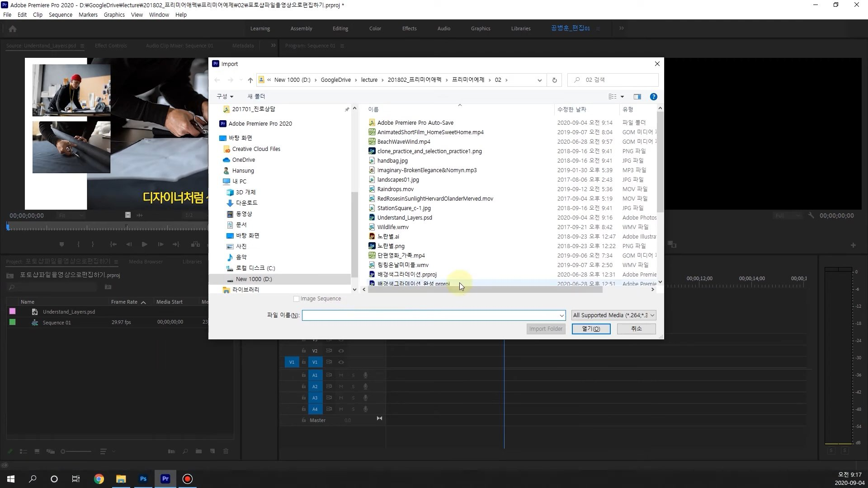The height and width of the screenshot is (488, 868).
Task: Mute the A1 audio track
Action: pos(341,375)
